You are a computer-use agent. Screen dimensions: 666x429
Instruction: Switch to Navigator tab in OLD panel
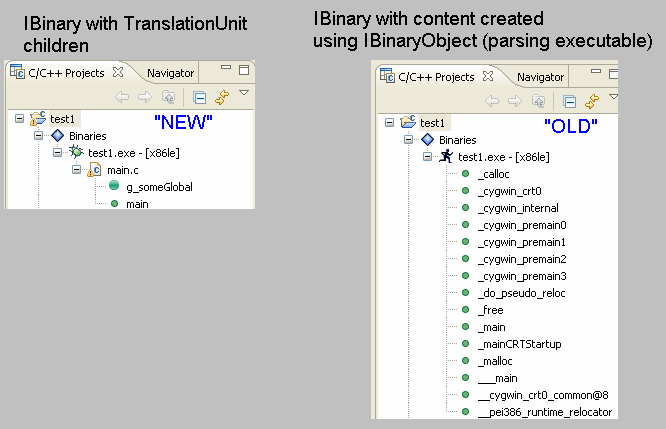tap(540, 77)
